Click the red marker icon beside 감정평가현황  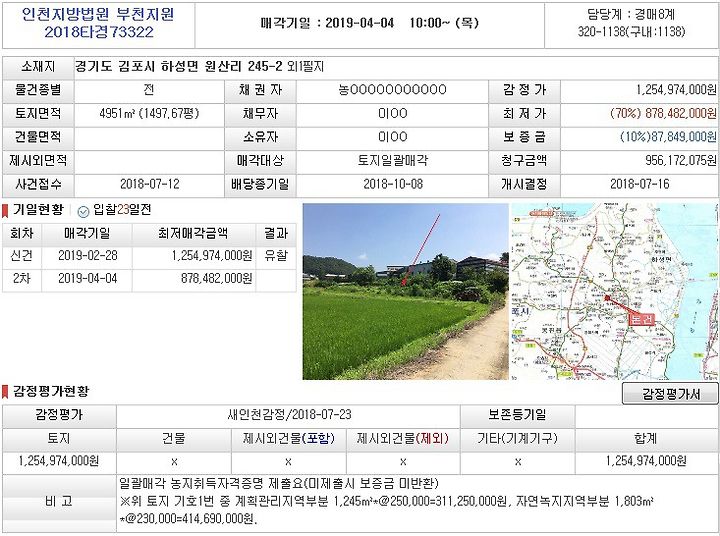pyautogui.click(x=5, y=392)
